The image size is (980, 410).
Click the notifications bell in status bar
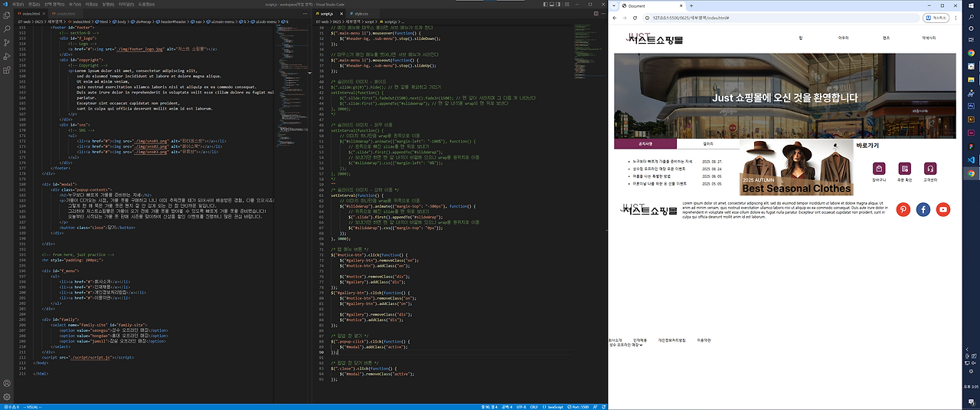603,407
